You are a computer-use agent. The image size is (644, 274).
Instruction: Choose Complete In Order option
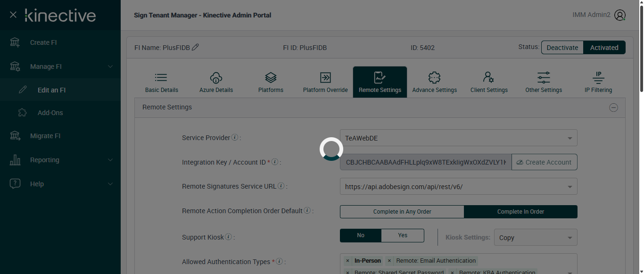pyautogui.click(x=520, y=212)
